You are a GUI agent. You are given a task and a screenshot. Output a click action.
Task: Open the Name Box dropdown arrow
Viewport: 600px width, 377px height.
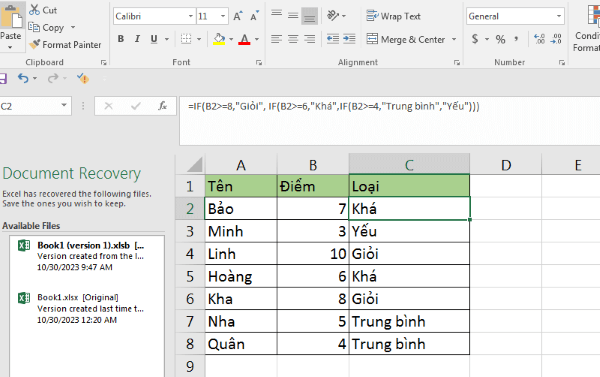64,105
